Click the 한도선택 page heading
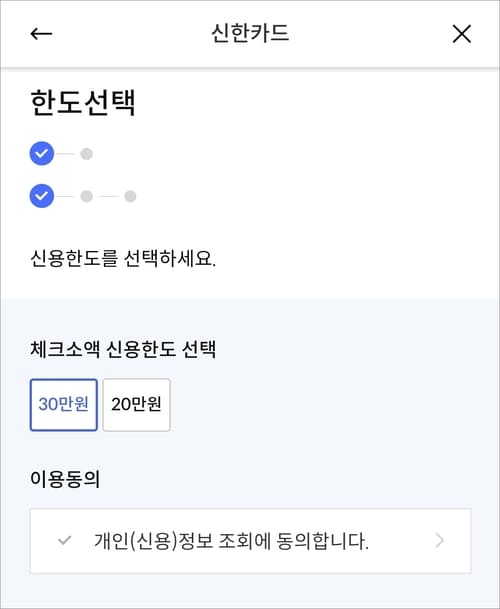Image resolution: width=500 pixels, height=609 pixels. pyautogui.click(x=83, y=103)
